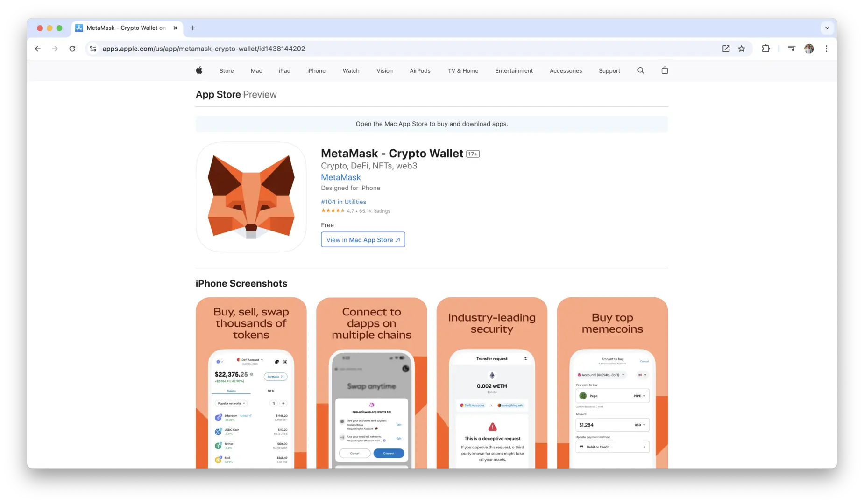Open the Industry-leading security screenshot
This screenshot has width=864, height=504.
click(x=492, y=383)
